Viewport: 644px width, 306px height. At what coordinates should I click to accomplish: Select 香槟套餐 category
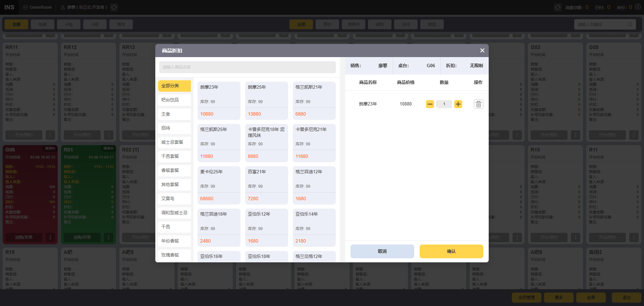(174, 171)
